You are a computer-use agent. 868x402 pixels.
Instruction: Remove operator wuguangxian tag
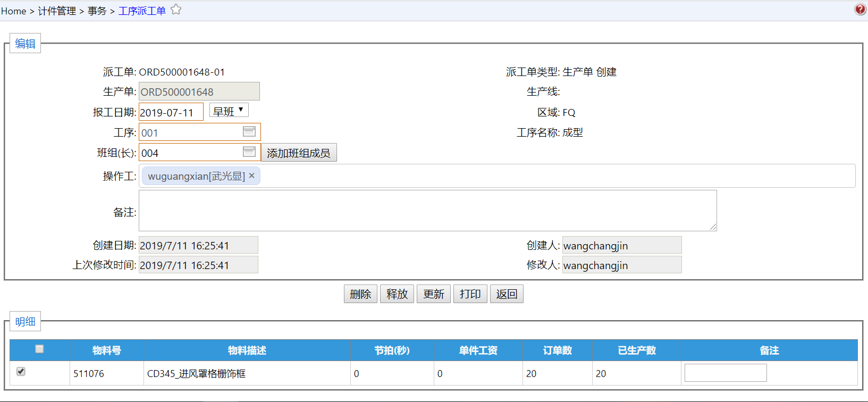coord(252,175)
